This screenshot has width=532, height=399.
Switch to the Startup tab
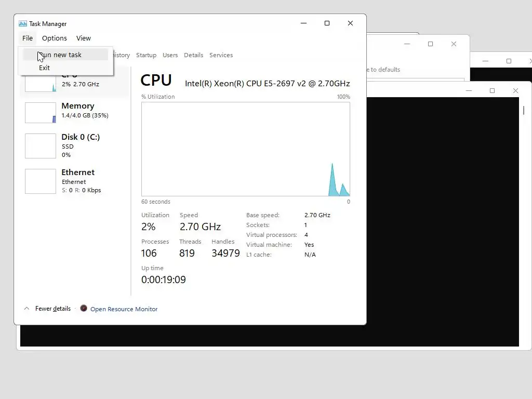coord(146,55)
